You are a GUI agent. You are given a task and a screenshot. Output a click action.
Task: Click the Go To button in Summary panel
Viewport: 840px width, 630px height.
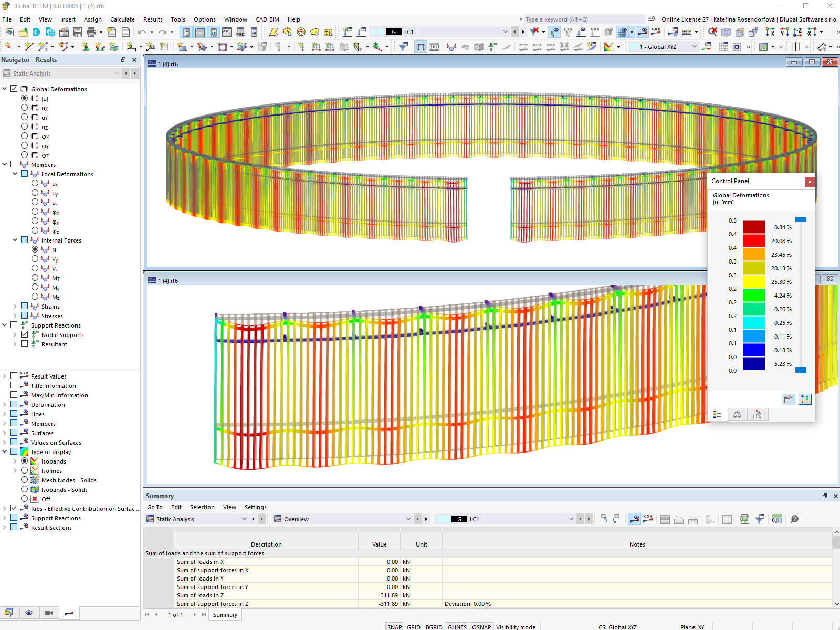[155, 507]
